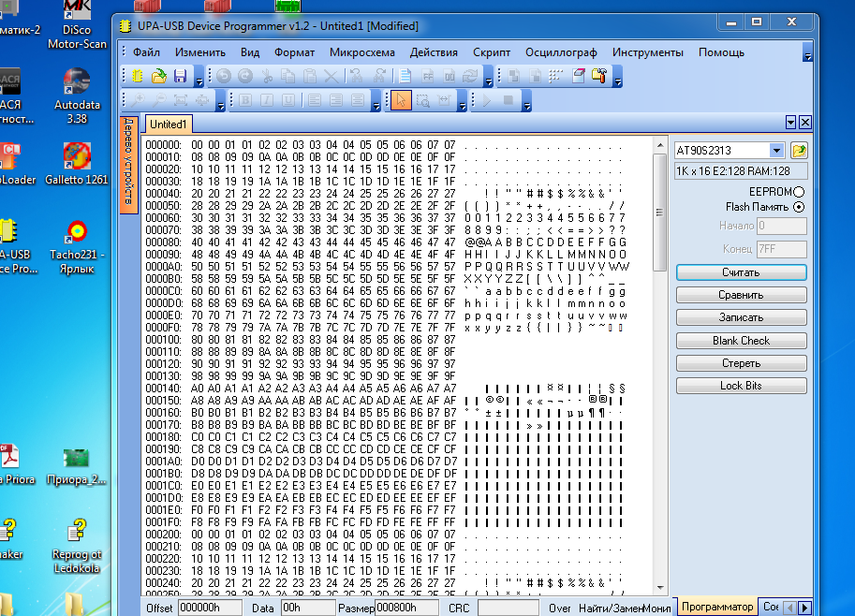Click the hex view vertical scrollbar thumb
The image size is (855, 616).
click(660, 213)
